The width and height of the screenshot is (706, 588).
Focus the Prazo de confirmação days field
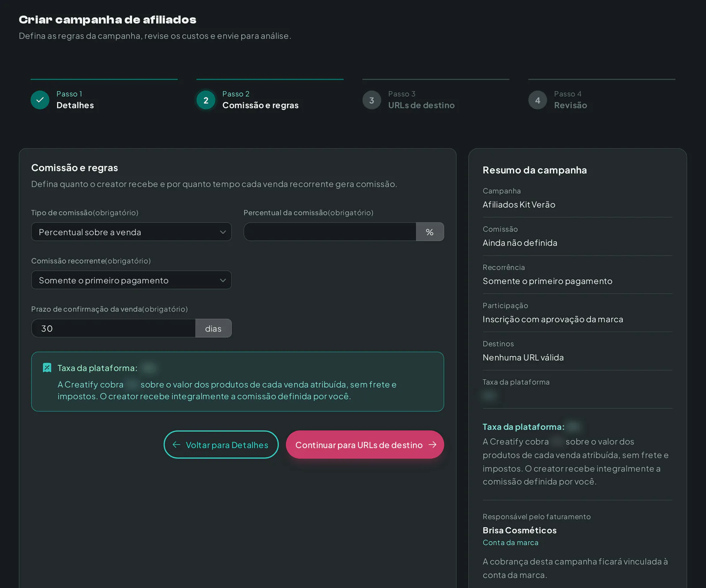[x=113, y=328]
